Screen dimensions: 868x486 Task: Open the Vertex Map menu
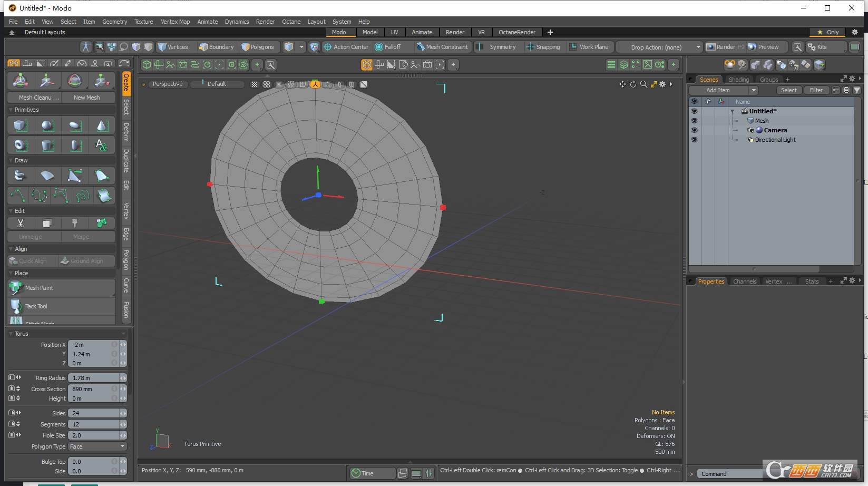click(x=175, y=22)
